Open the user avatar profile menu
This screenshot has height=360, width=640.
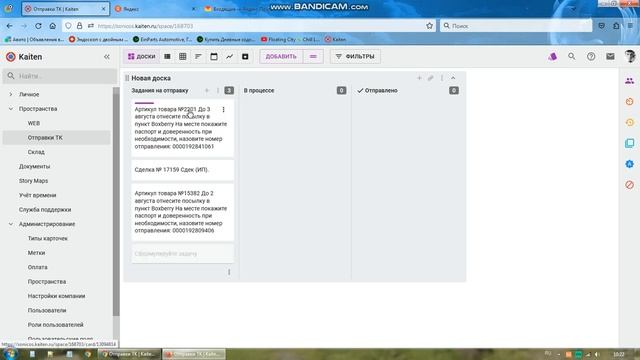click(630, 56)
